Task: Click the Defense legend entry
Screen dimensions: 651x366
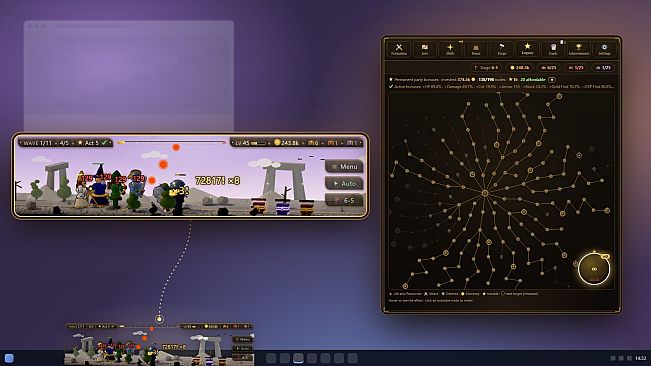Action: (x=450, y=294)
